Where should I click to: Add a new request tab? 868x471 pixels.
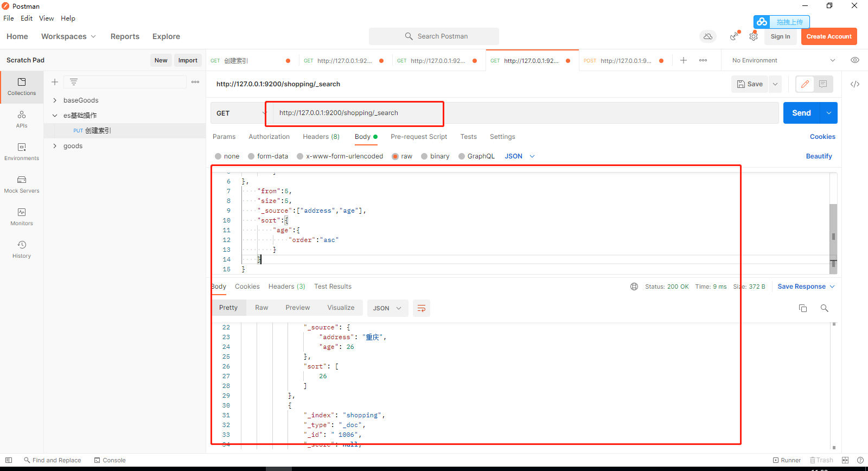[684, 60]
